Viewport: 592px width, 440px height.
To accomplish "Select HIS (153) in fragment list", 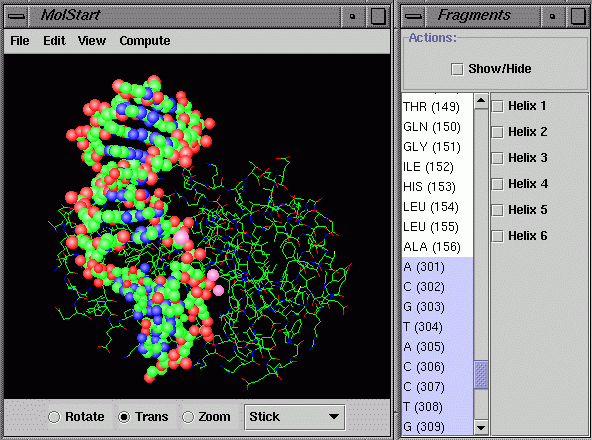I will (x=437, y=187).
